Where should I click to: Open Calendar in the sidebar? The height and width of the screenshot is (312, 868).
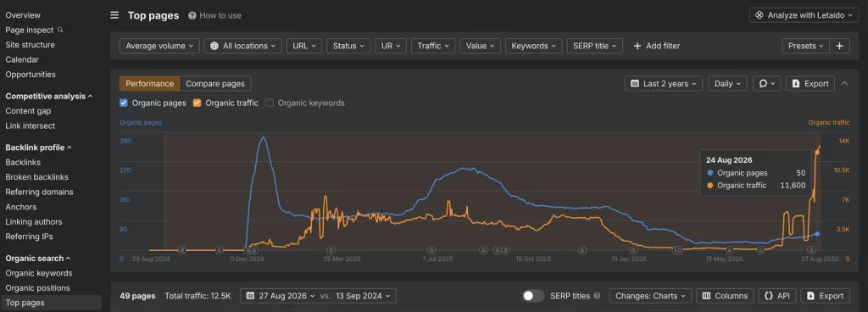pos(22,59)
